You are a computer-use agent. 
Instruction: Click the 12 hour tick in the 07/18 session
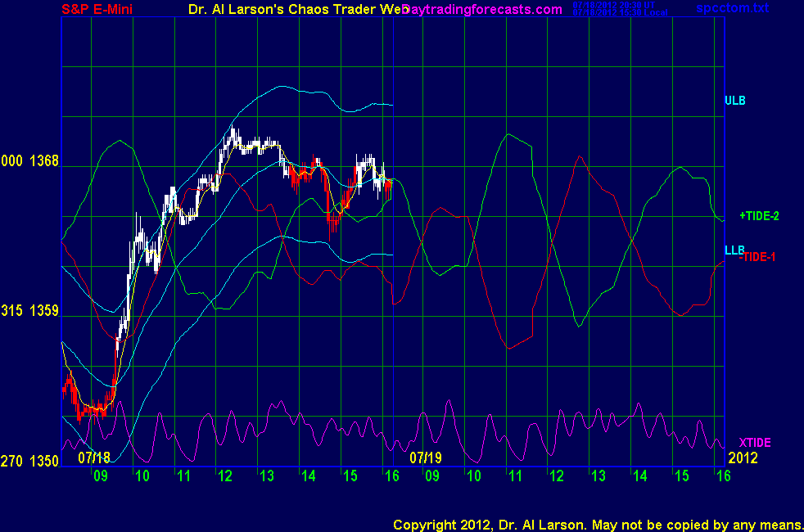(x=225, y=476)
